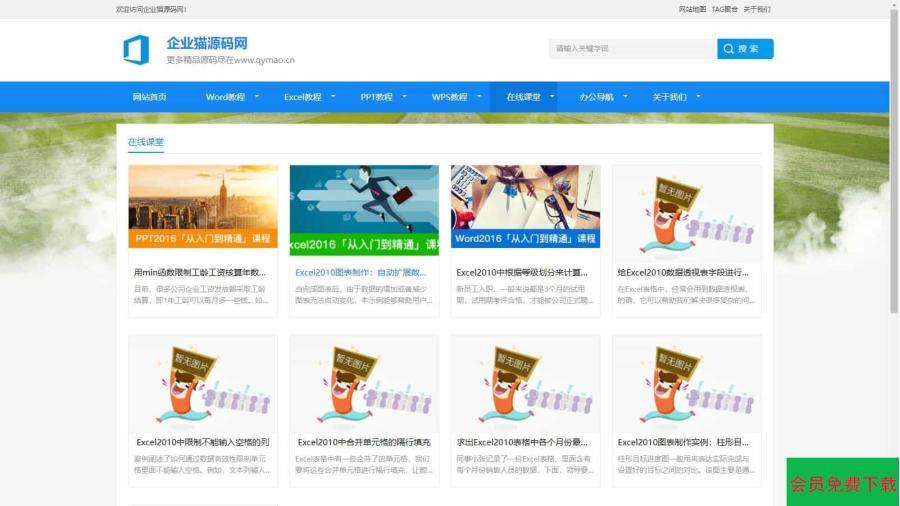This screenshot has width=900, height=506.
Task: Click description text under Excel2010中合并单元格 article
Action: point(363,464)
